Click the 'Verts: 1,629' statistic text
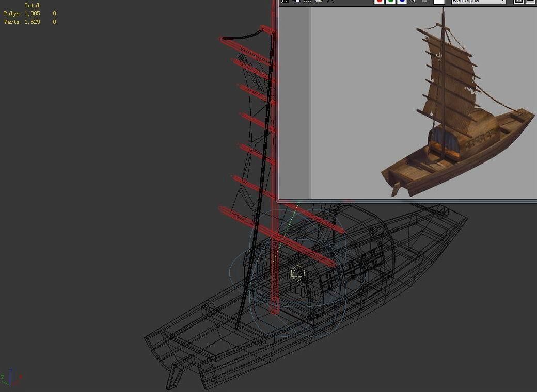The image size is (537, 392). pos(22,22)
